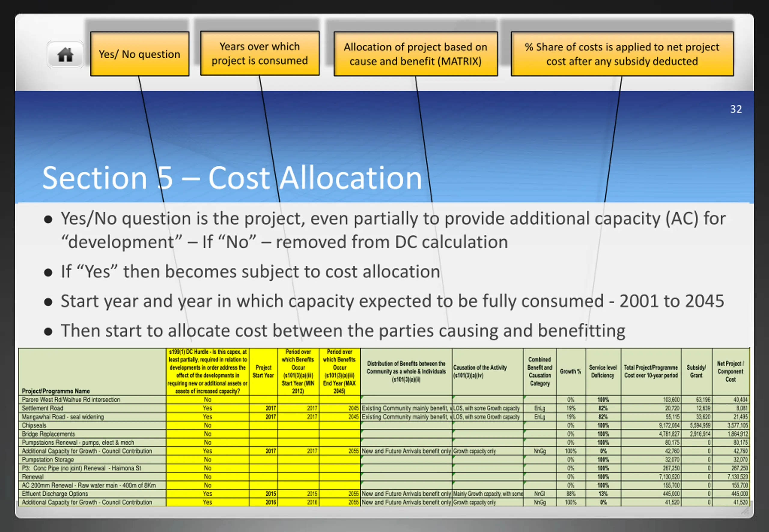Image resolution: width=769 pixels, height=532 pixels.
Task: Select the 'Subsidy/ Grant' column header
Action: 696,371
